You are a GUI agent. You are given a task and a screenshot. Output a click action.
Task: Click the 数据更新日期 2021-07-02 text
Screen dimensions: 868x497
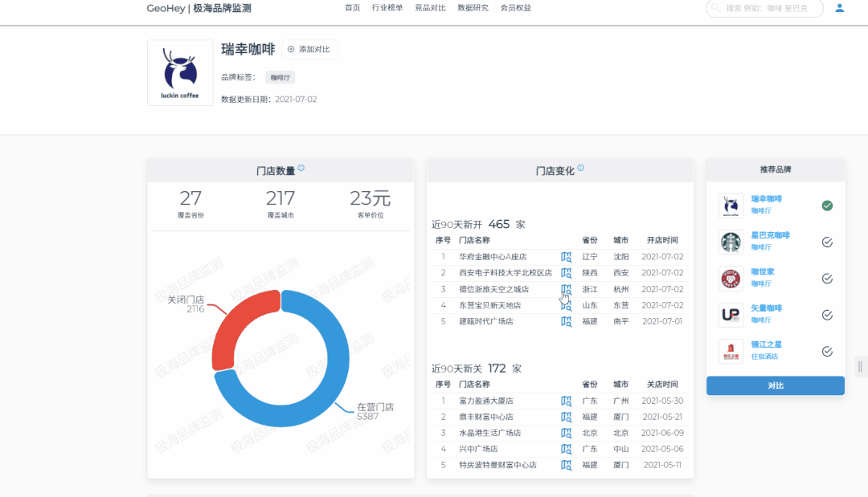(269, 100)
